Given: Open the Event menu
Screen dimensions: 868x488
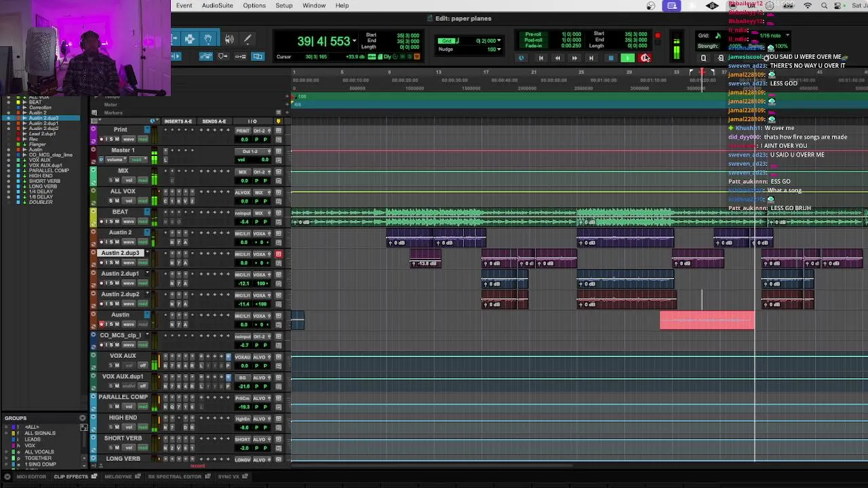Looking at the screenshot, I should [x=184, y=5].
